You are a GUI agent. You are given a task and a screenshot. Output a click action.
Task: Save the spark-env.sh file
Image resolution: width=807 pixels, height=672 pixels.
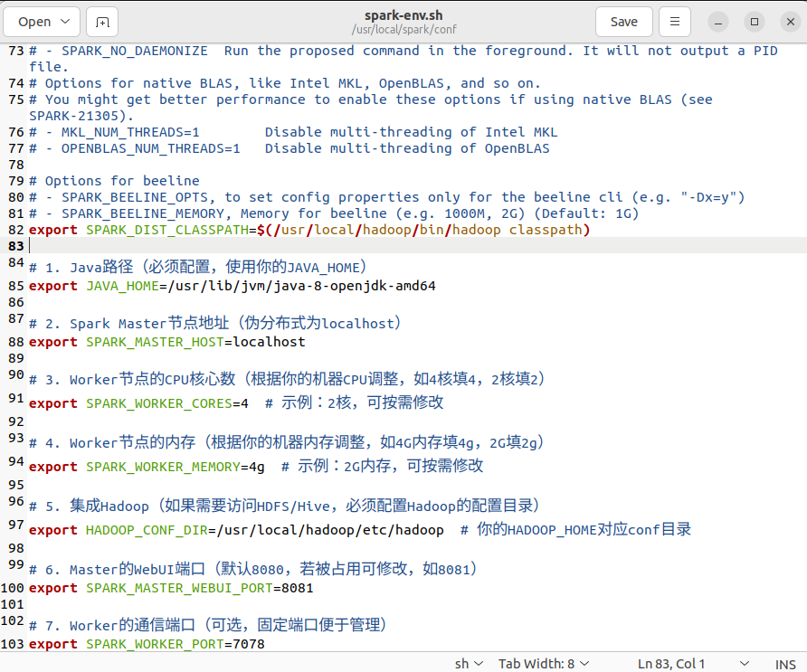(x=624, y=21)
